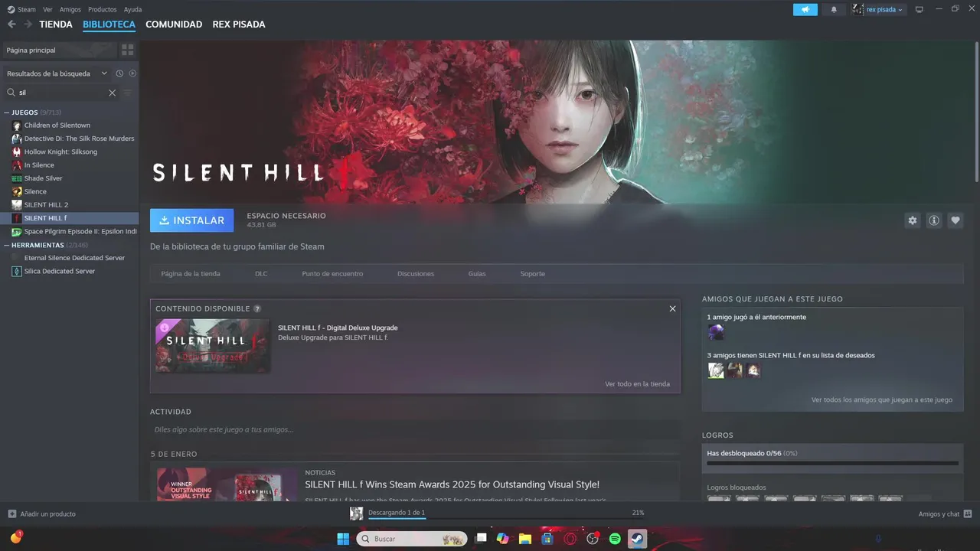Open the friend avatar who played previously
The height and width of the screenshot is (551, 980).
[x=716, y=332]
